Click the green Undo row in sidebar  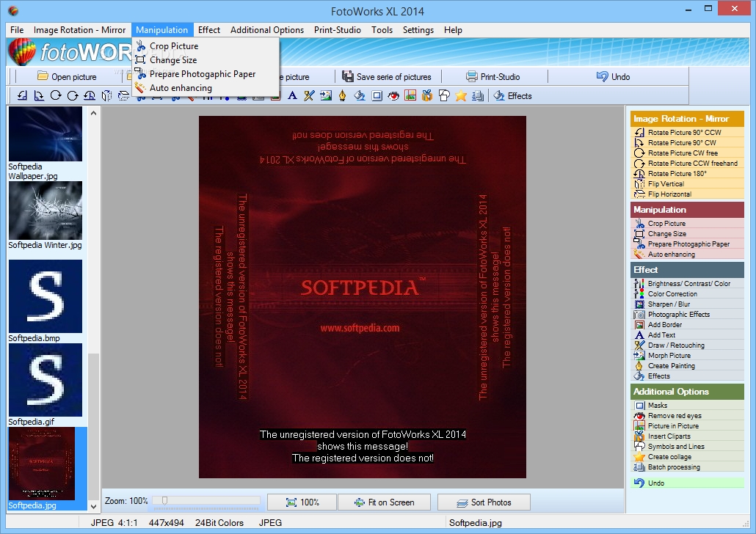(687, 483)
